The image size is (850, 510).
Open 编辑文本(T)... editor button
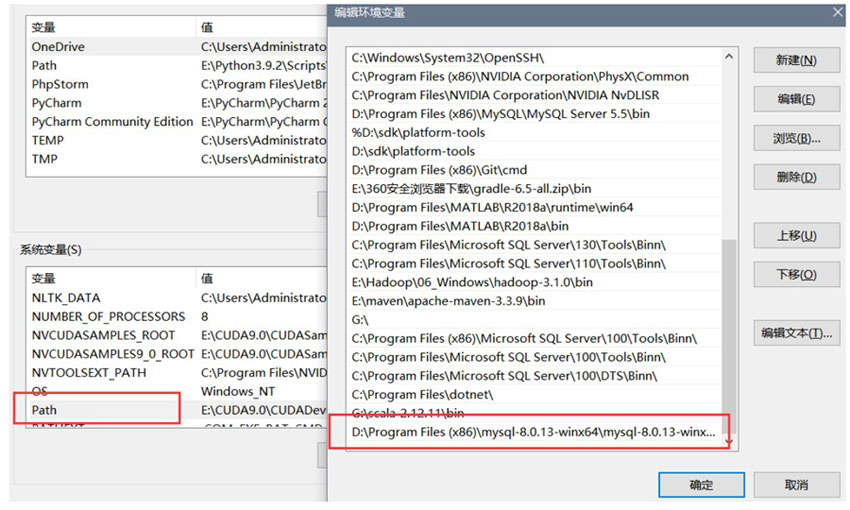[x=796, y=333]
